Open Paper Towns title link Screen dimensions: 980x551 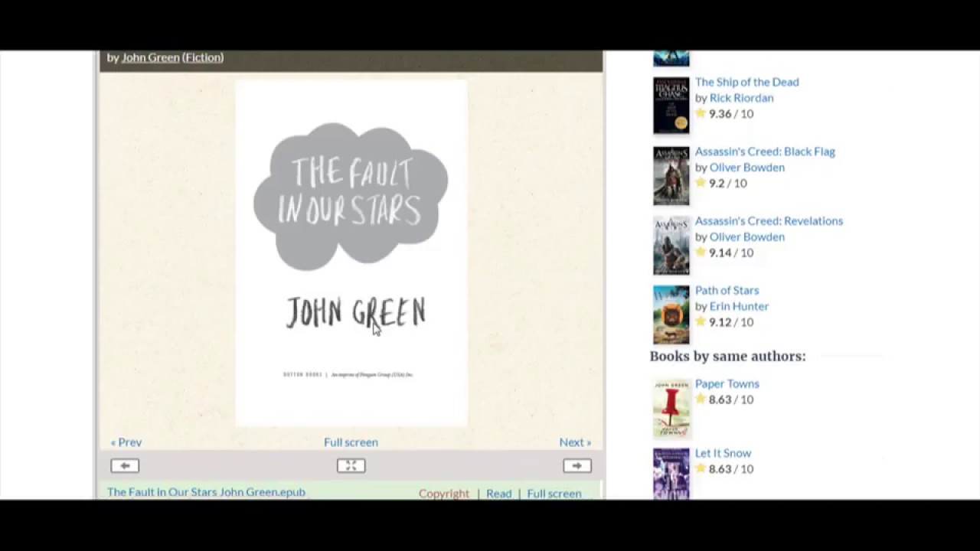tap(727, 383)
